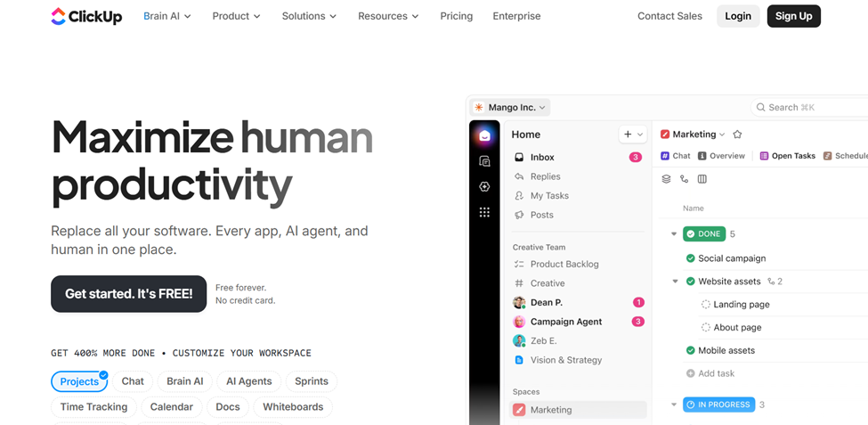Expand the Product dropdown in the navbar
The image size is (868, 425).
[x=236, y=16]
